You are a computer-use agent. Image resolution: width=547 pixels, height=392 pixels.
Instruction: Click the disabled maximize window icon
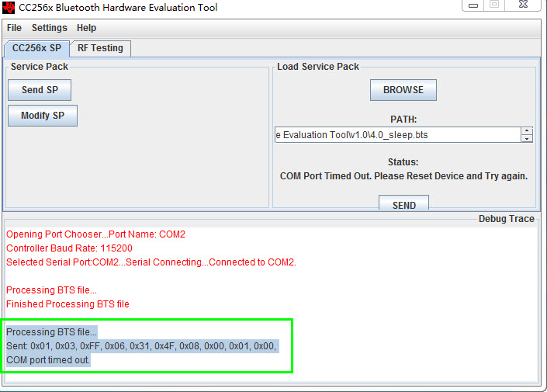point(494,5)
